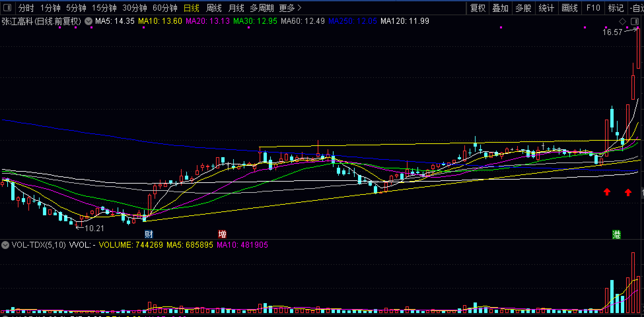644x317 pixels.
Task: Open F10 company information
Action: pyautogui.click(x=593, y=8)
